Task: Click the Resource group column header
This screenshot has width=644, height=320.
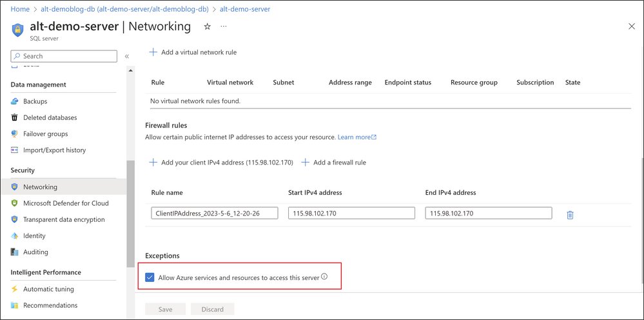Action: tap(474, 82)
